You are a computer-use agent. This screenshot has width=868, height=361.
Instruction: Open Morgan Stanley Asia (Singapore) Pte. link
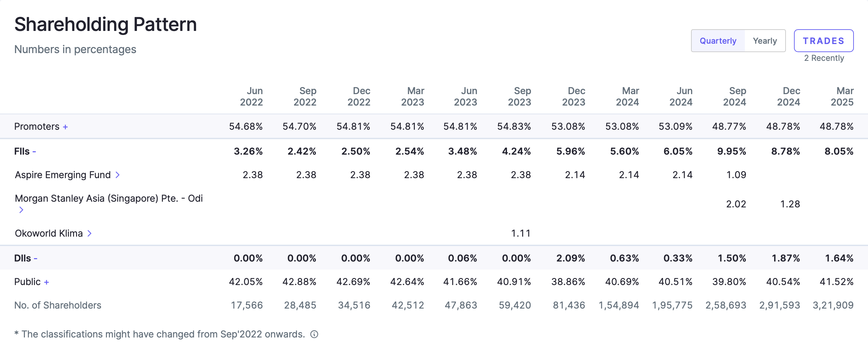(108, 198)
